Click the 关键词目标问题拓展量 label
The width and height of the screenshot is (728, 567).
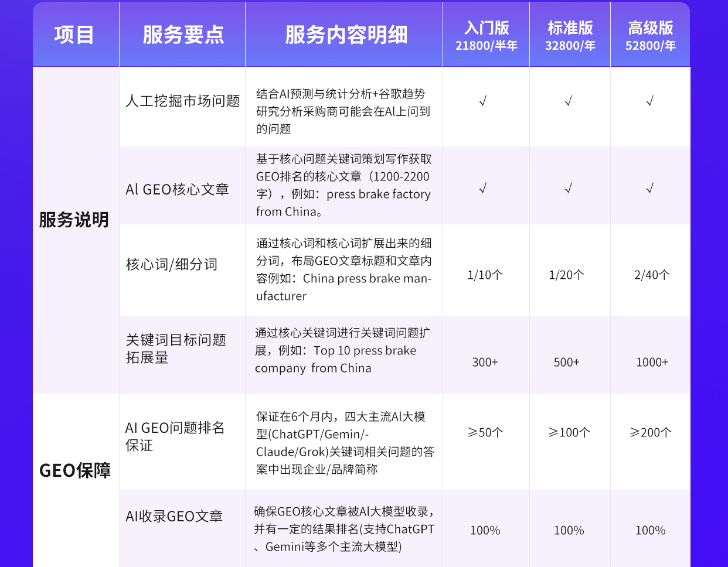click(x=176, y=349)
